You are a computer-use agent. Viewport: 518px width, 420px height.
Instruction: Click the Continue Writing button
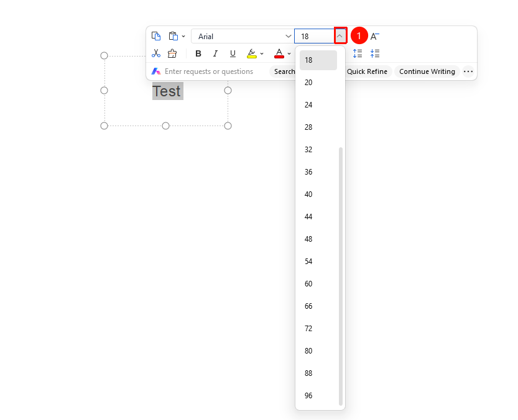pyautogui.click(x=427, y=71)
